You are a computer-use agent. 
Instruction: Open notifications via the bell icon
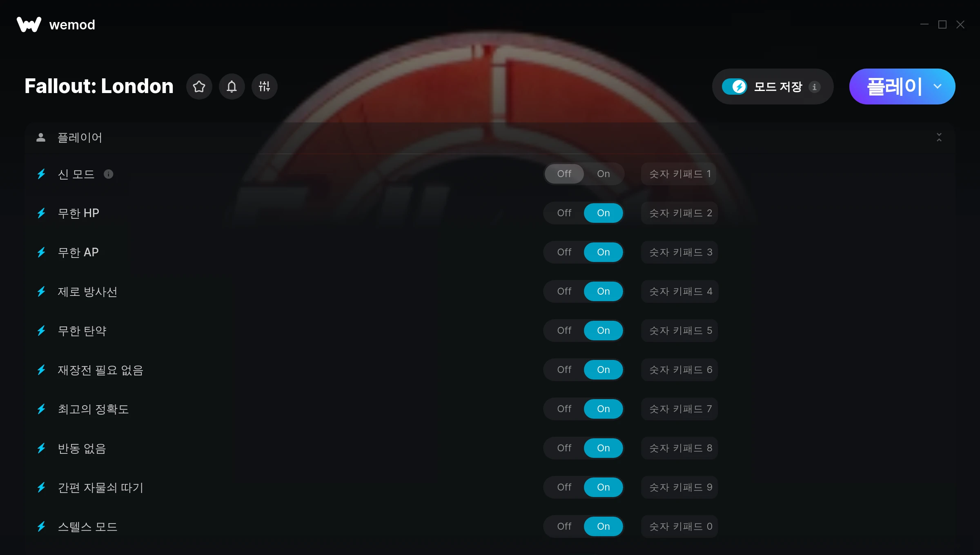pyautogui.click(x=232, y=87)
